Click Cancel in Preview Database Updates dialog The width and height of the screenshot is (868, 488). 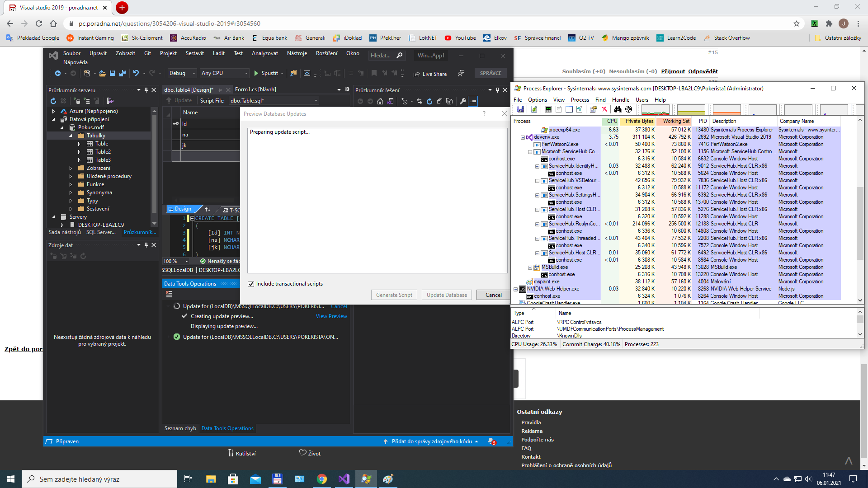(493, 295)
